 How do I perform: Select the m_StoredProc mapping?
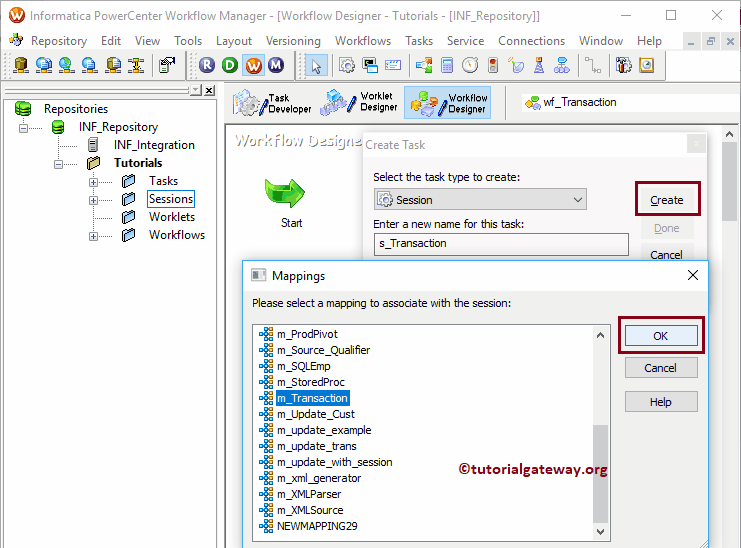310,382
